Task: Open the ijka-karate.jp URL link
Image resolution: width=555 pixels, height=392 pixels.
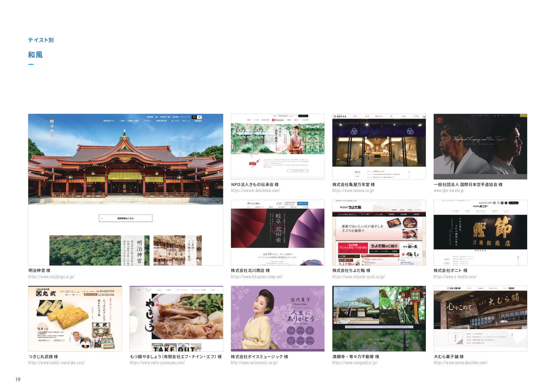Action: pyautogui.click(x=448, y=190)
